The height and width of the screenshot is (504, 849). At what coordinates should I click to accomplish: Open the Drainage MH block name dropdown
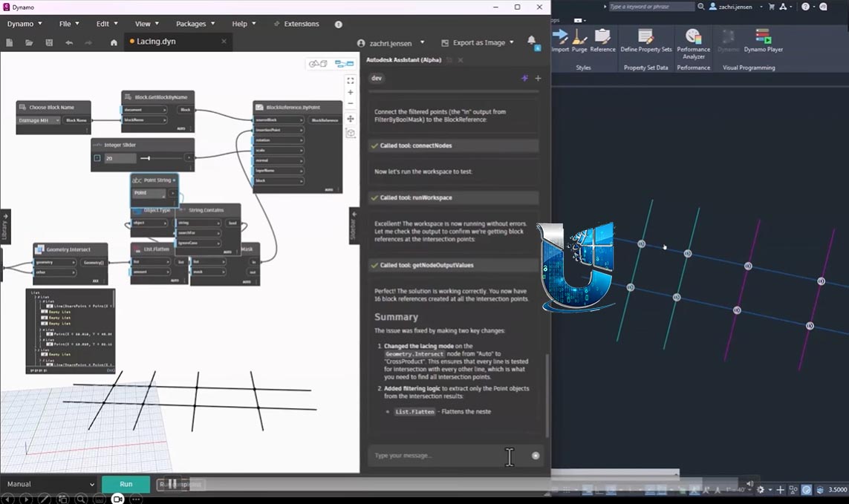pyautogui.click(x=39, y=120)
